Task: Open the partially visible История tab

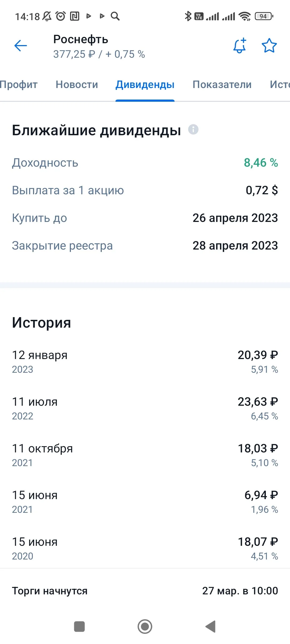Action: pos(280,85)
